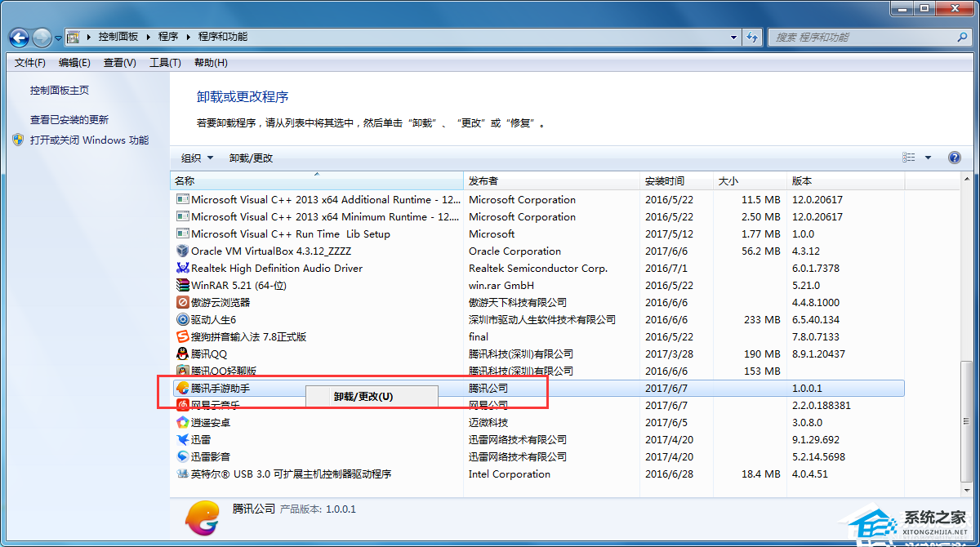980x547 pixels.
Task: Open the 帮助(H) menu
Action: [211, 63]
